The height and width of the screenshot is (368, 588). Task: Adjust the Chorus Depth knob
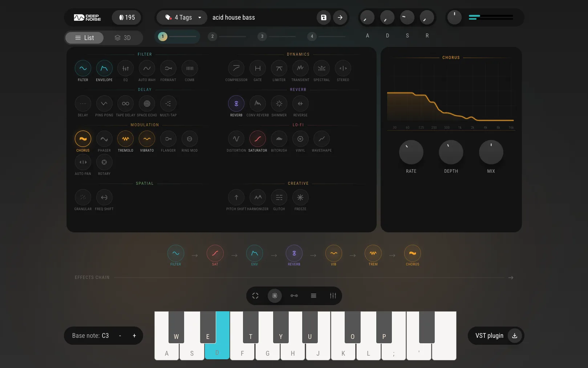coord(451,152)
